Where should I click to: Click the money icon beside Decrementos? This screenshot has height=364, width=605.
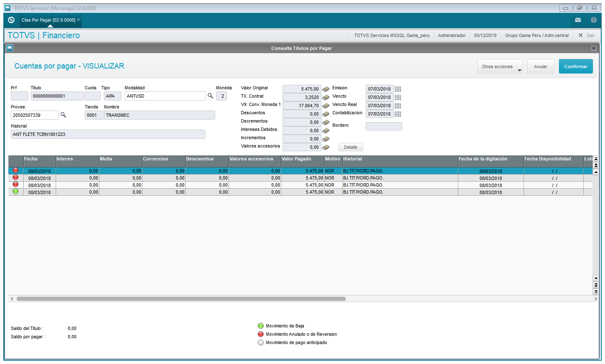pyautogui.click(x=326, y=122)
